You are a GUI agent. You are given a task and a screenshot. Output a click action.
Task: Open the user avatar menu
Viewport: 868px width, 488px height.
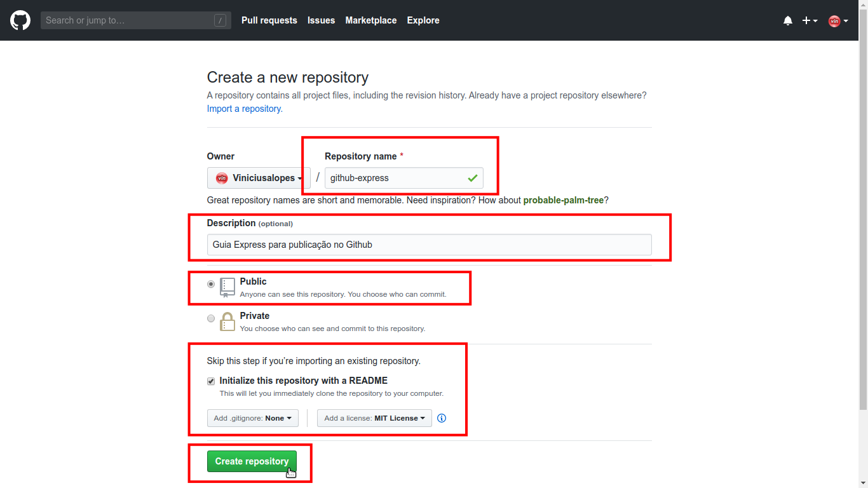pos(838,21)
